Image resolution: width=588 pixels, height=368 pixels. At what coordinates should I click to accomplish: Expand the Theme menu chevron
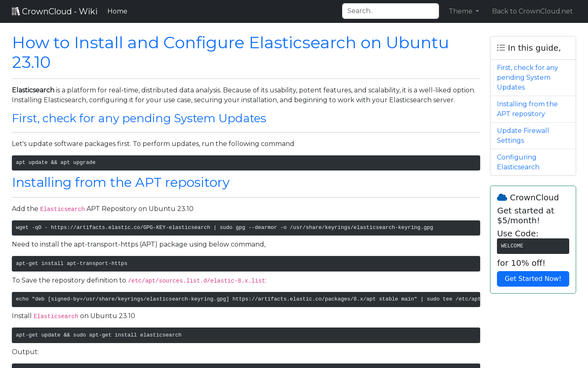click(x=477, y=11)
